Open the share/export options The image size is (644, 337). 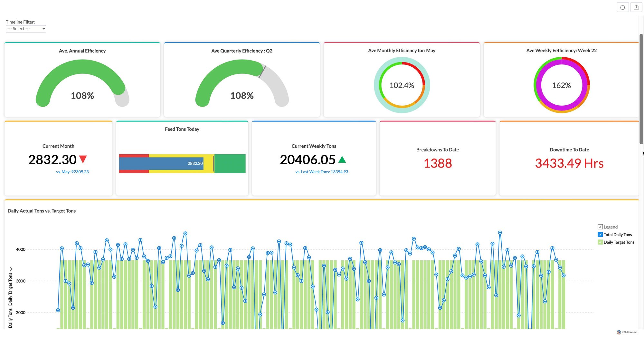636,7
